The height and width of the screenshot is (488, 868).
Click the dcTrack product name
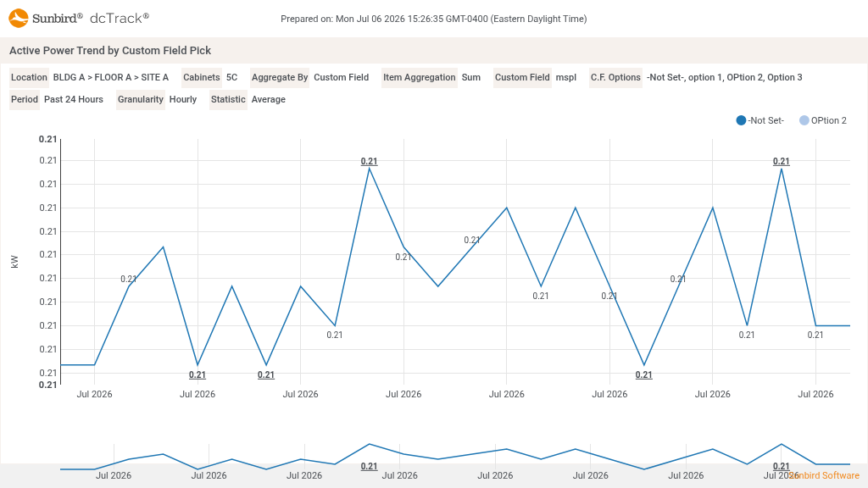[119, 19]
